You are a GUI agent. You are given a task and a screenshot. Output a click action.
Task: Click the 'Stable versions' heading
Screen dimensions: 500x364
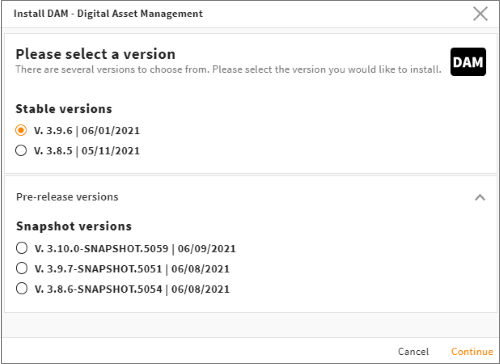[x=64, y=109]
